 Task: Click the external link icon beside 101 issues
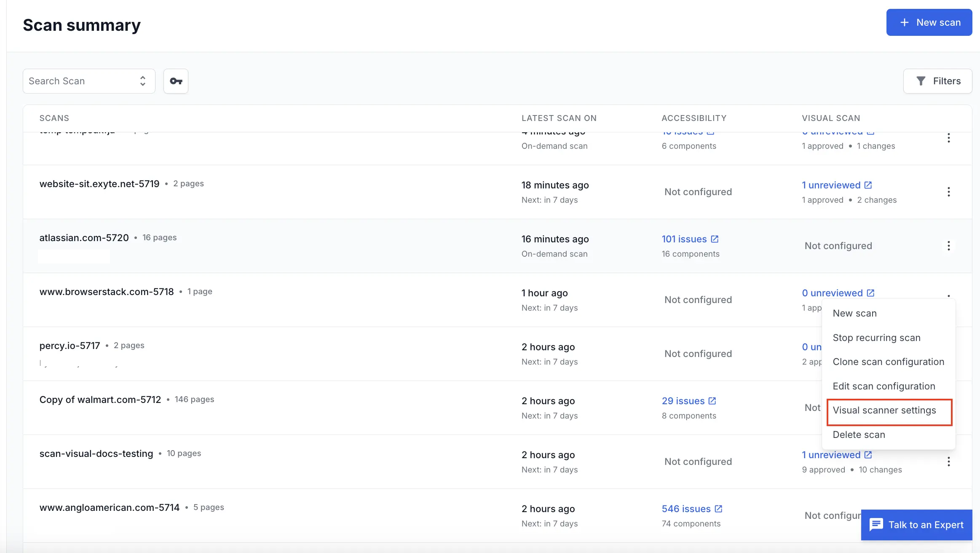(x=715, y=239)
